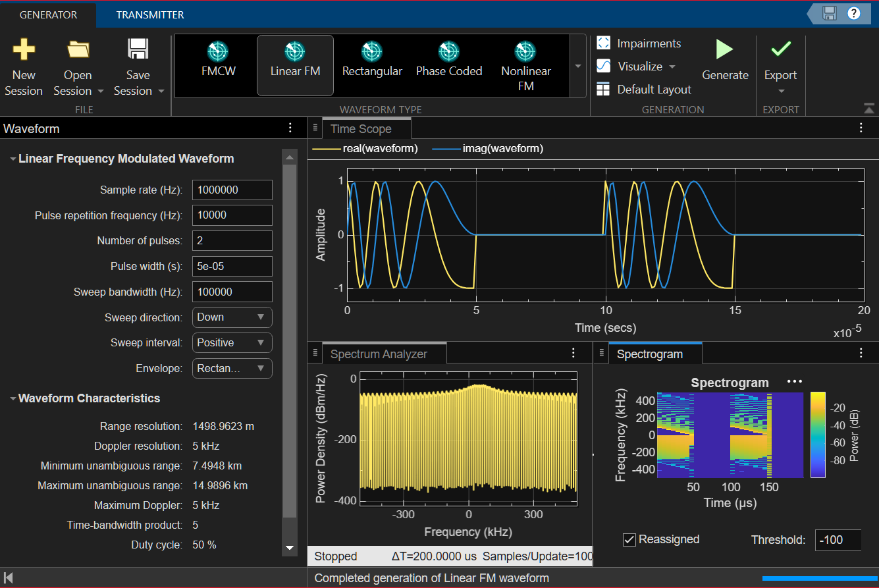This screenshot has width=879, height=588.
Task: Open help via the question mark icon
Action: pyautogui.click(x=854, y=13)
